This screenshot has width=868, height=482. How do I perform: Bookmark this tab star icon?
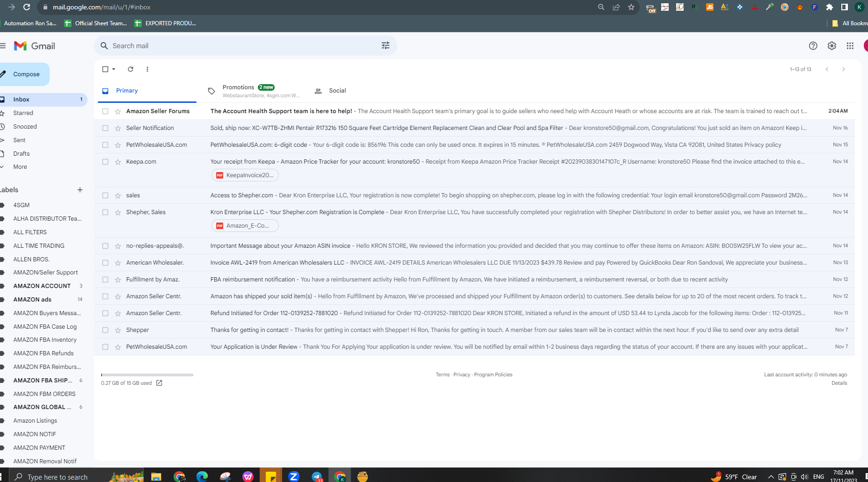pyautogui.click(x=631, y=7)
